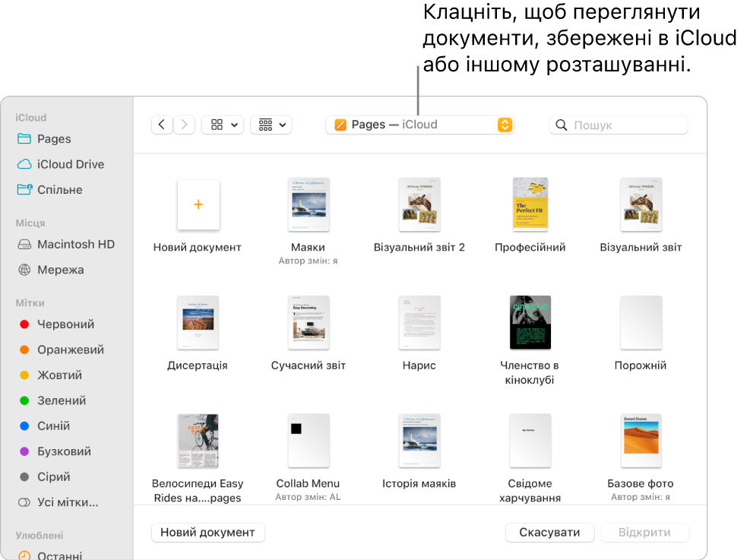750x560 pixels.
Task: Click the Новий документ plus thumbnail
Action: pos(198,204)
